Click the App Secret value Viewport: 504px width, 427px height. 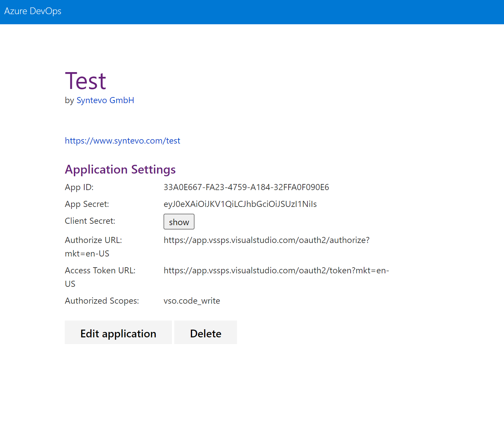240,204
